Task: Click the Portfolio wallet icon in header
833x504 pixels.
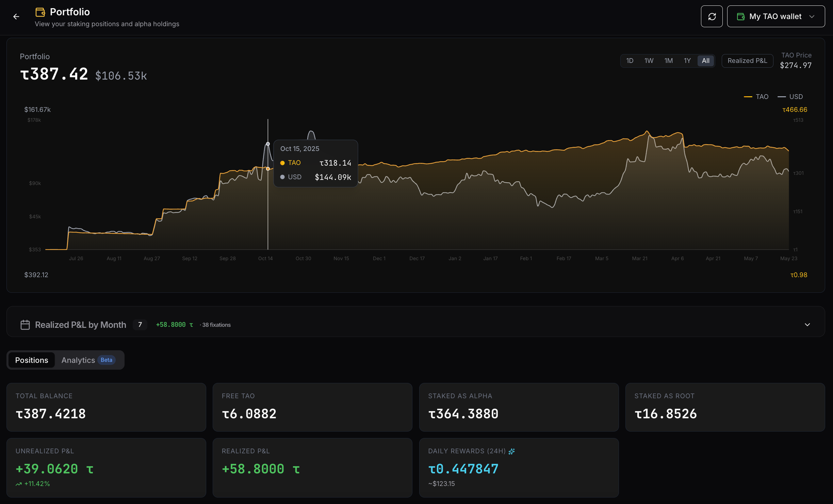Action: [40, 12]
